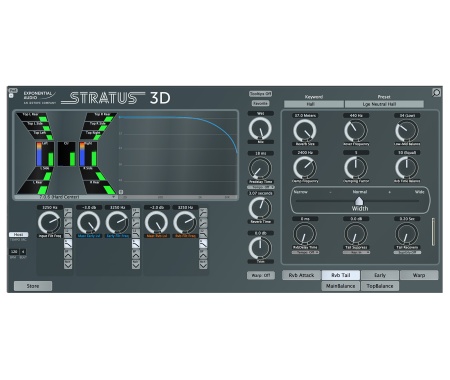
Task: Click the Left channel level meter
Action: click(x=45, y=154)
